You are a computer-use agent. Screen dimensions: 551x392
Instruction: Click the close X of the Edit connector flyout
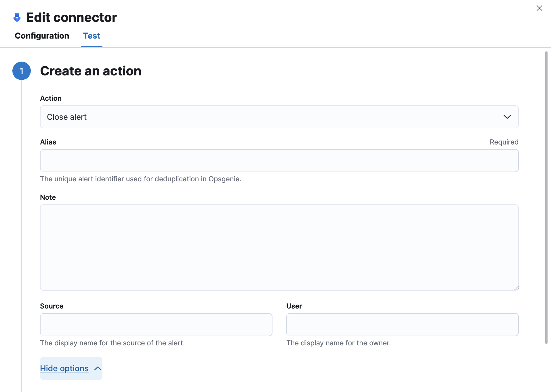539,8
